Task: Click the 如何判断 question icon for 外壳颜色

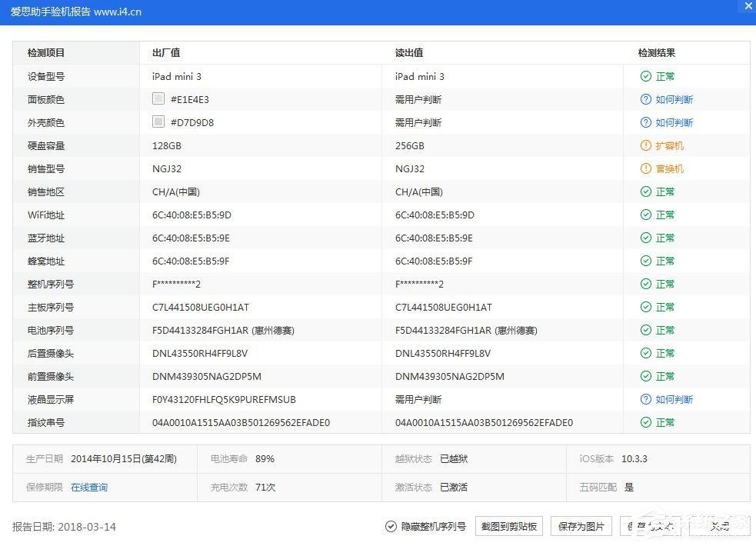Action: click(x=645, y=122)
